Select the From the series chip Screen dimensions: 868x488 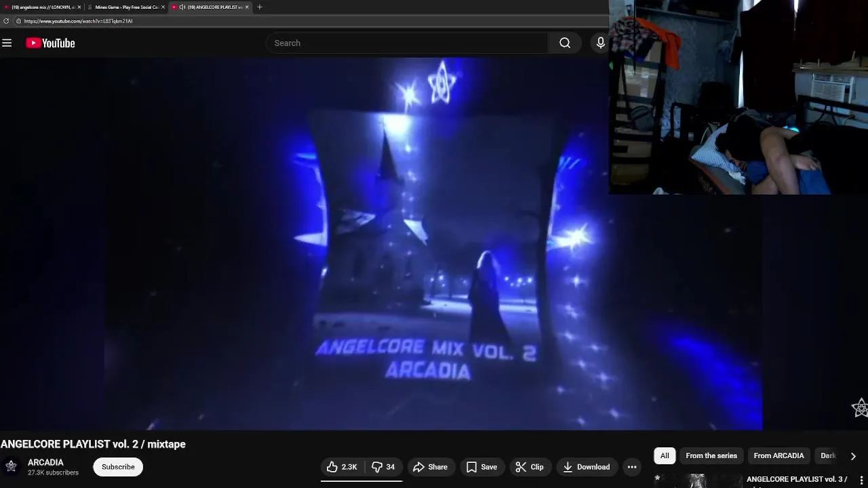[711, 455]
